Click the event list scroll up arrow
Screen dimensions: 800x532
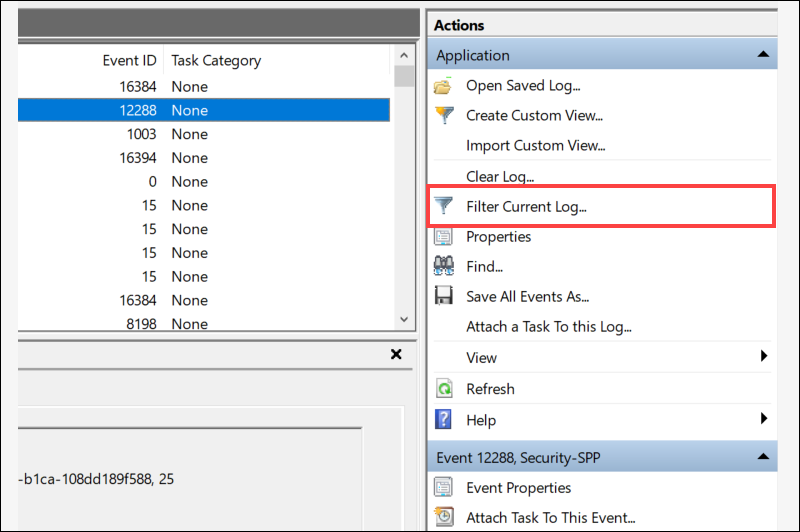[x=404, y=55]
